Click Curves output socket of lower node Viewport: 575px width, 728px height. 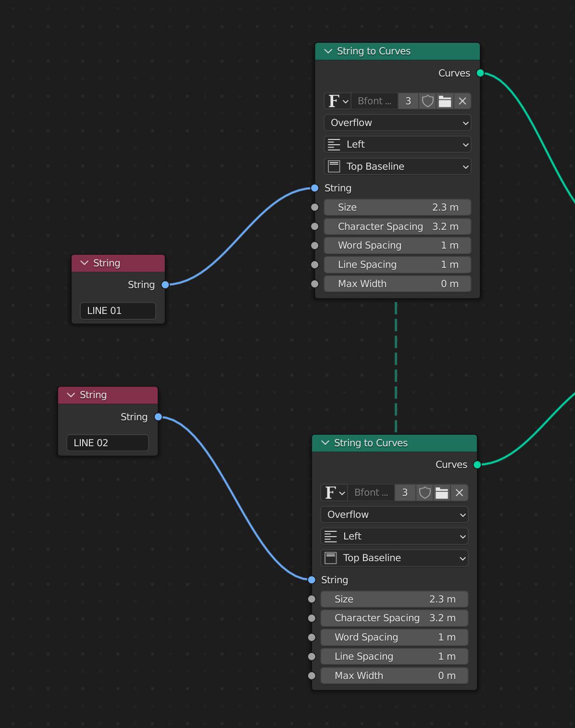477,464
